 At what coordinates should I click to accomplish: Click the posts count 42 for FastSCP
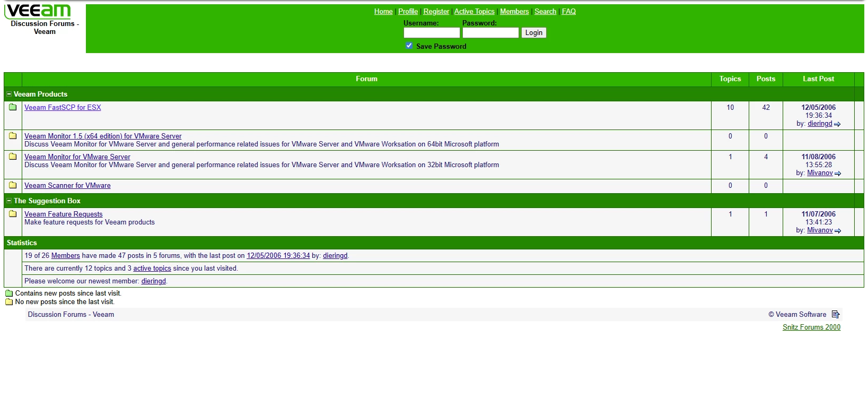click(766, 107)
